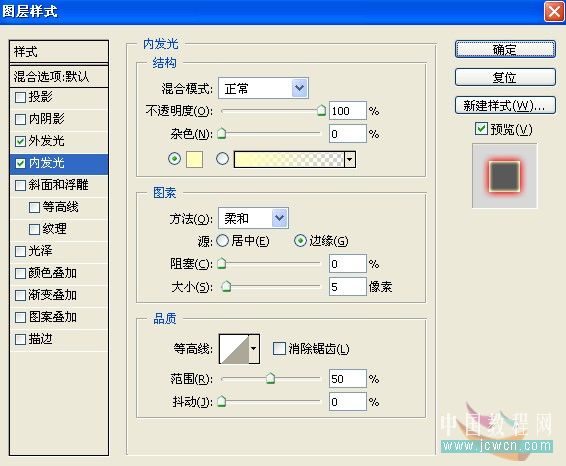Select the 描边 row label
Image resolution: width=566 pixels, height=466 pixels.
[x=40, y=339]
